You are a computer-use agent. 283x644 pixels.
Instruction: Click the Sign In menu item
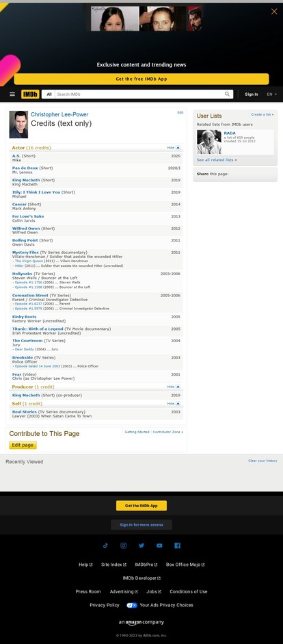[x=252, y=94]
